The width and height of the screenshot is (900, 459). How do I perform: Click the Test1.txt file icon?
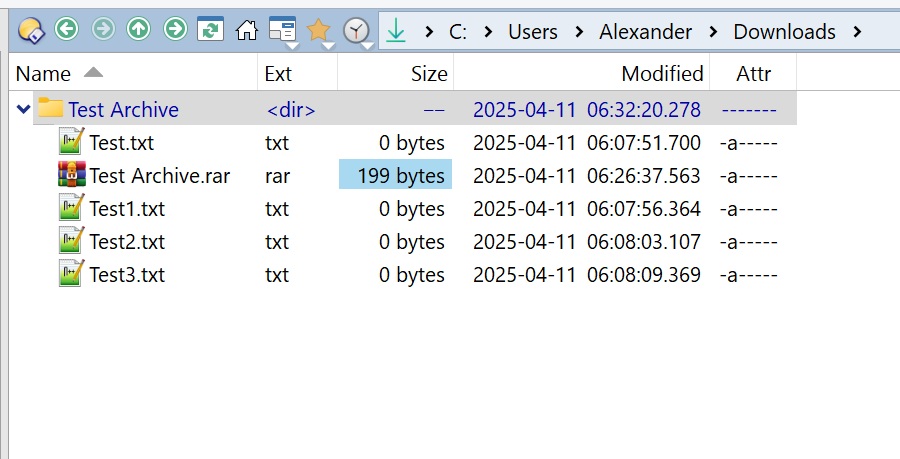click(x=72, y=209)
